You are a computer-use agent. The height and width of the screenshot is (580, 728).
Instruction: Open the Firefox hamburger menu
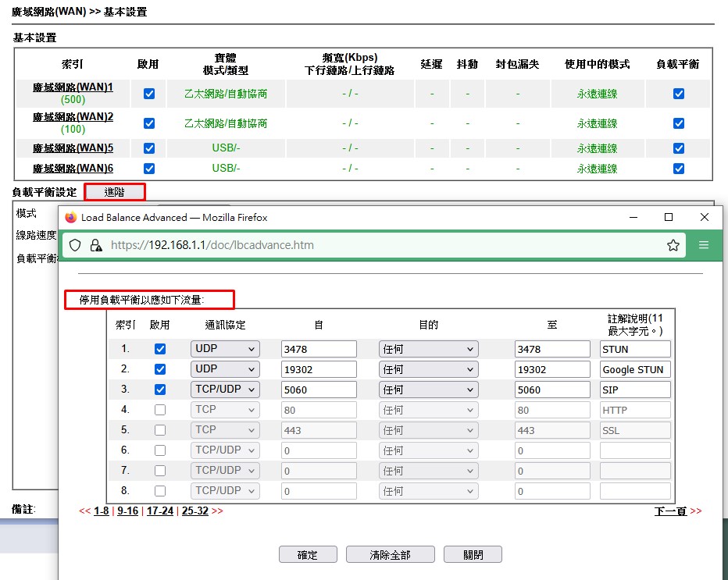pyautogui.click(x=704, y=245)
